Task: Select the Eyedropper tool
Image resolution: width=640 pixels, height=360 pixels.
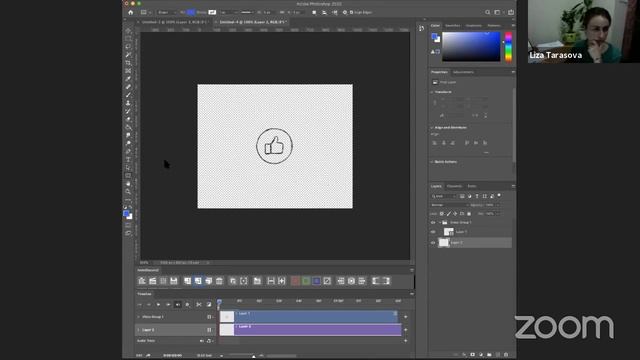Action: pyautogui.click(x=128, y=79)
